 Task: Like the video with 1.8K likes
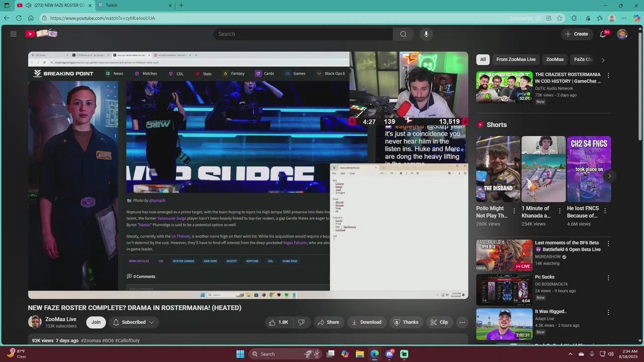point(278,322)
